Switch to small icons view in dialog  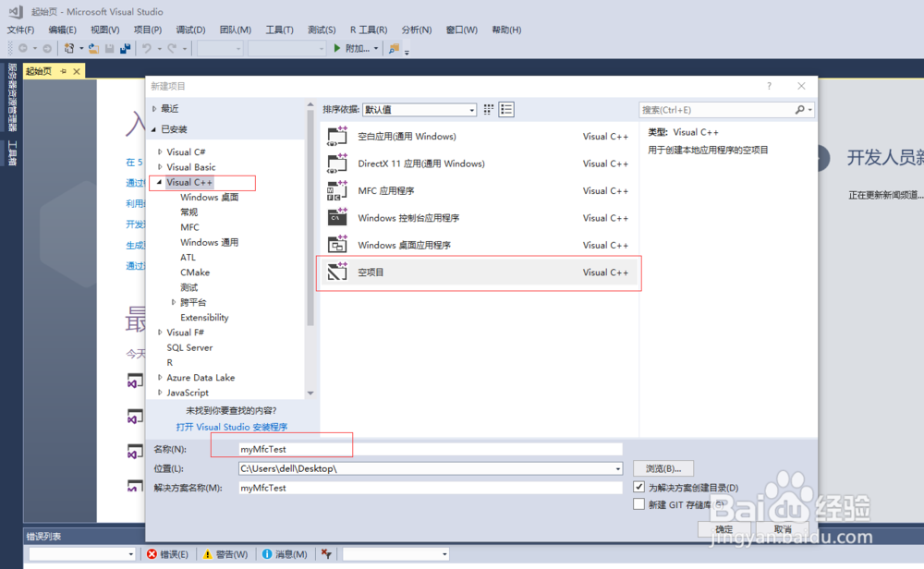(x=489, y=110)
